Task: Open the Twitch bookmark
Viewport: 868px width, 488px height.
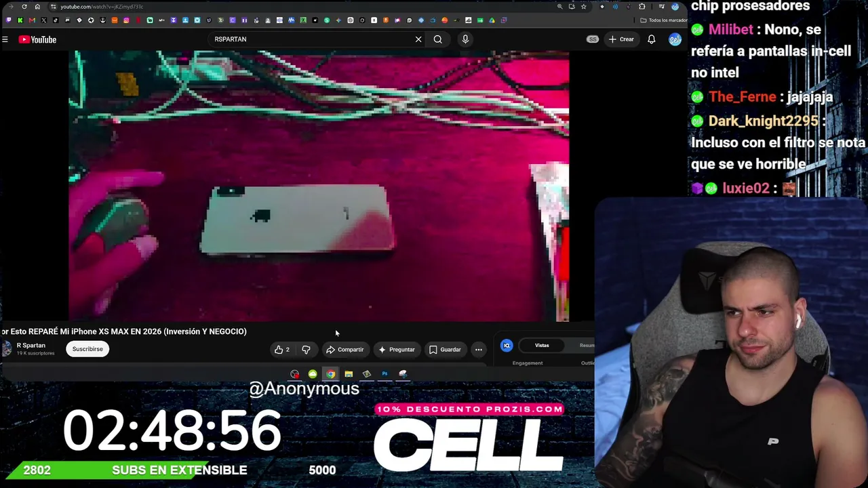Action: coord(8,20)
